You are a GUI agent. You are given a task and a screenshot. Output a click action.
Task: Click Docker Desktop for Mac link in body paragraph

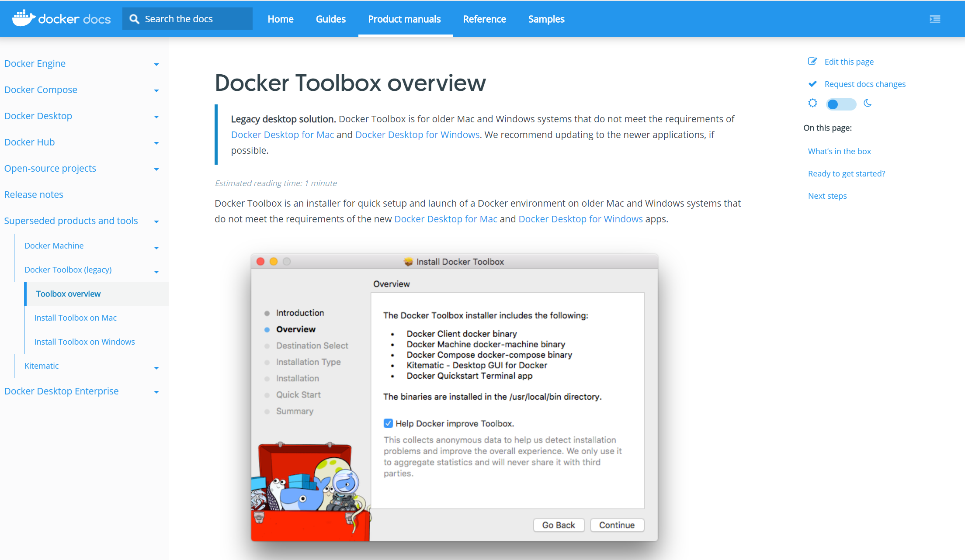coord(445,219)
